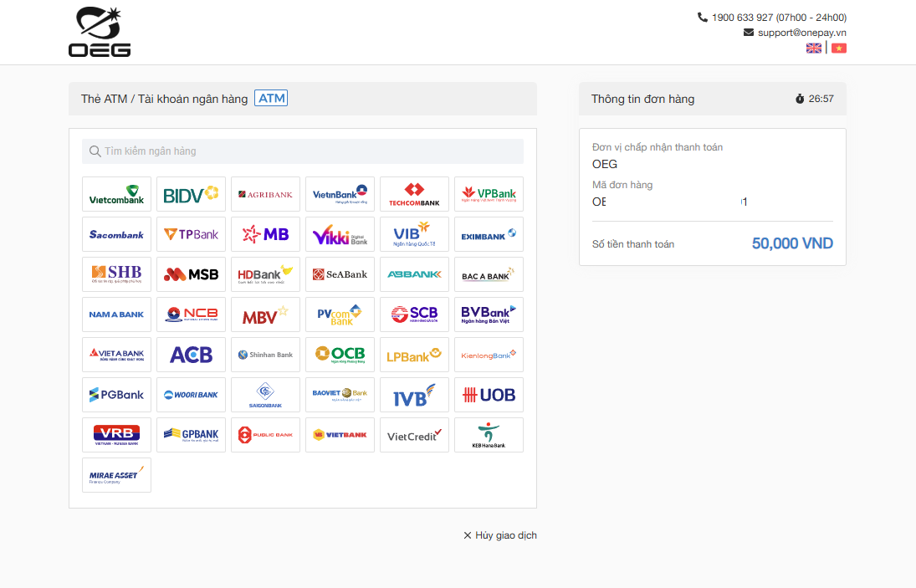Screen dimensions: 916x588
Task: Pick PGBank for payment
Action: (x=117, y=395)
